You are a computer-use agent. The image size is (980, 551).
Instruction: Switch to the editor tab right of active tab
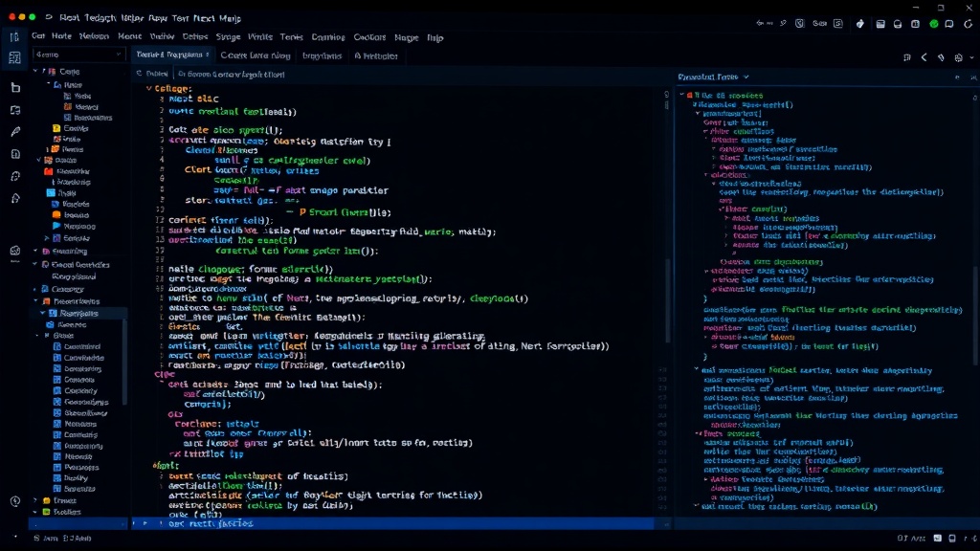pyautogui.click(x=255, y=55)
